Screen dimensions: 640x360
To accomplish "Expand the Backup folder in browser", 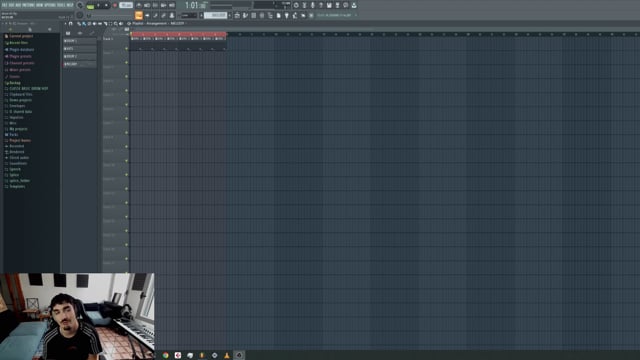I will [x=15, y=82].
